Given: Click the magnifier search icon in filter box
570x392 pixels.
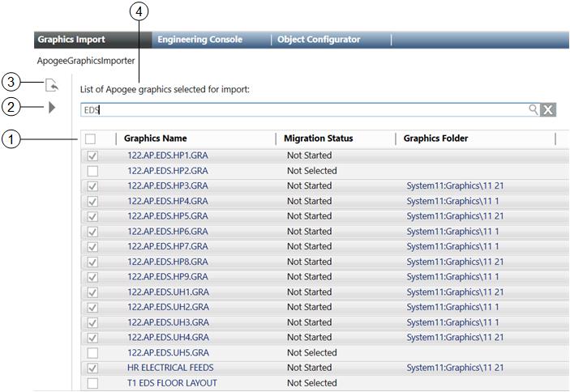Looking at the screenshot, I should tap(534, 109).
